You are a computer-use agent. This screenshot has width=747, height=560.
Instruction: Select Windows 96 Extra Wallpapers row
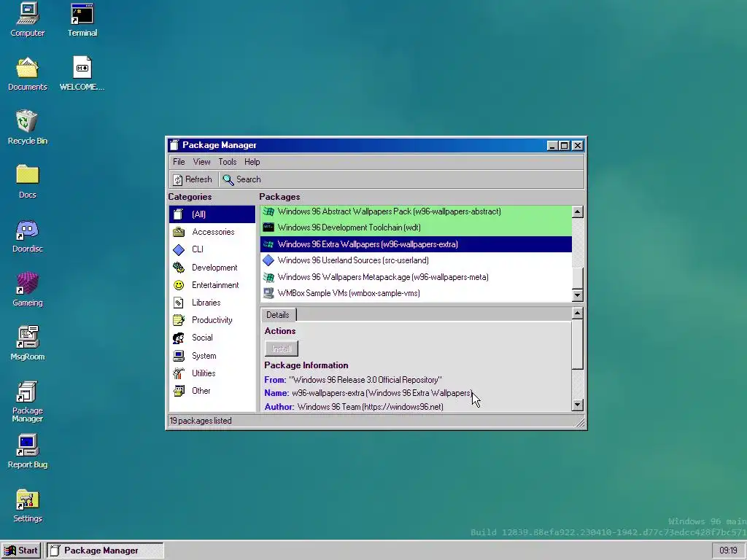tap(416, 244)
